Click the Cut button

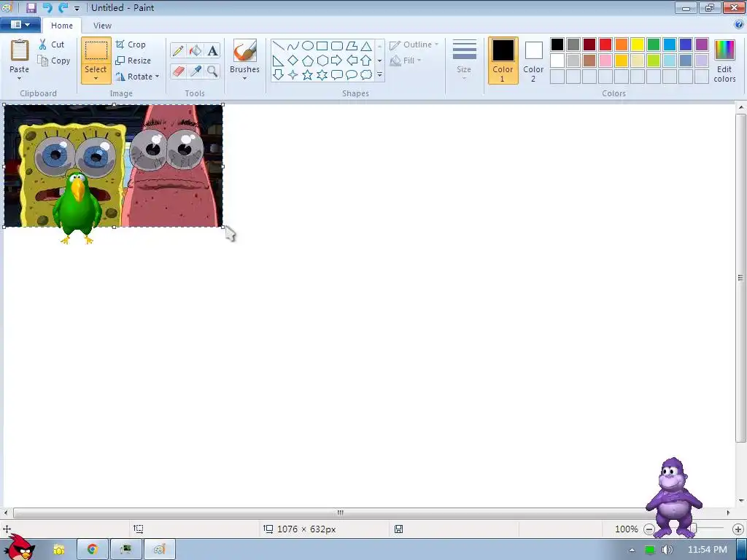coord(52,44)
